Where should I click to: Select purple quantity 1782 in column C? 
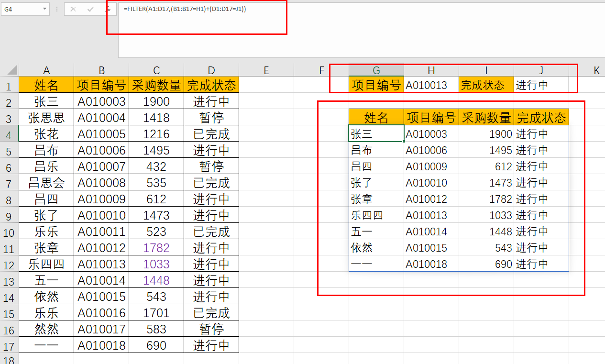click(156, 248)
